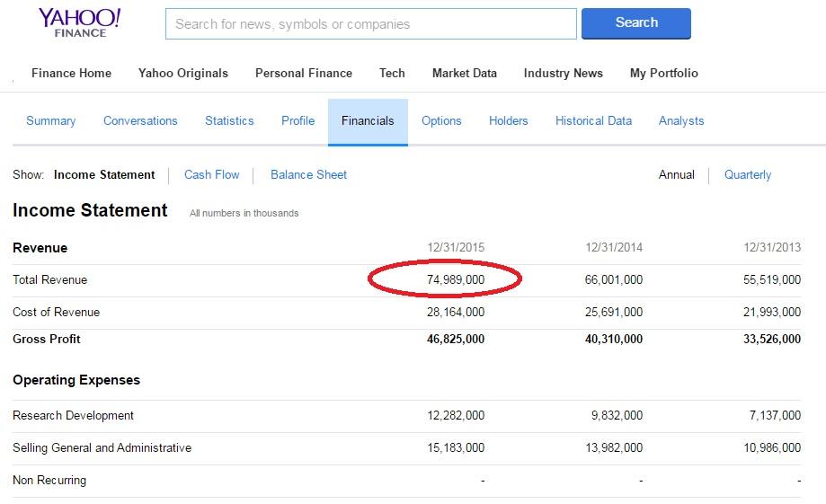826x504 pixels.
Task: Select the Profile tab
Action: click(298, 121)
